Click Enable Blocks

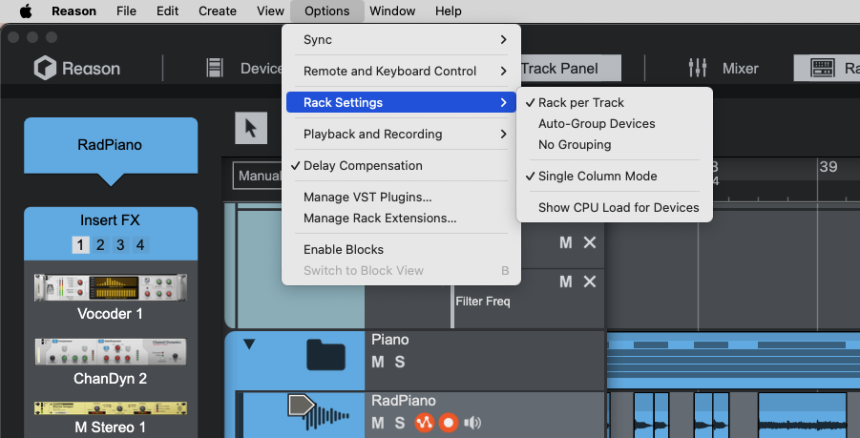point(401,249)
